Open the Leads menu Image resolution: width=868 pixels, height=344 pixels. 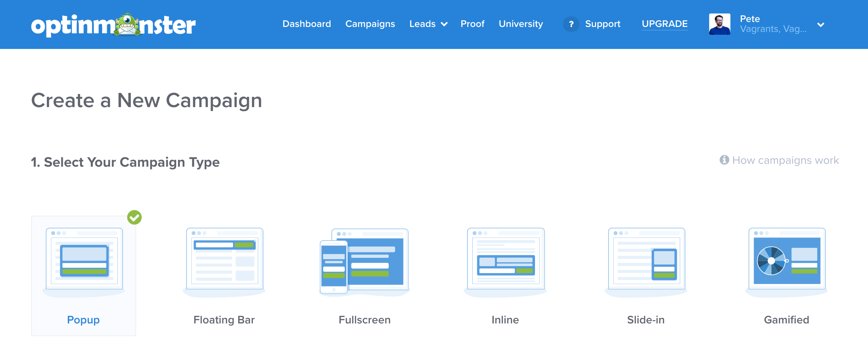[x=422, y=24]
